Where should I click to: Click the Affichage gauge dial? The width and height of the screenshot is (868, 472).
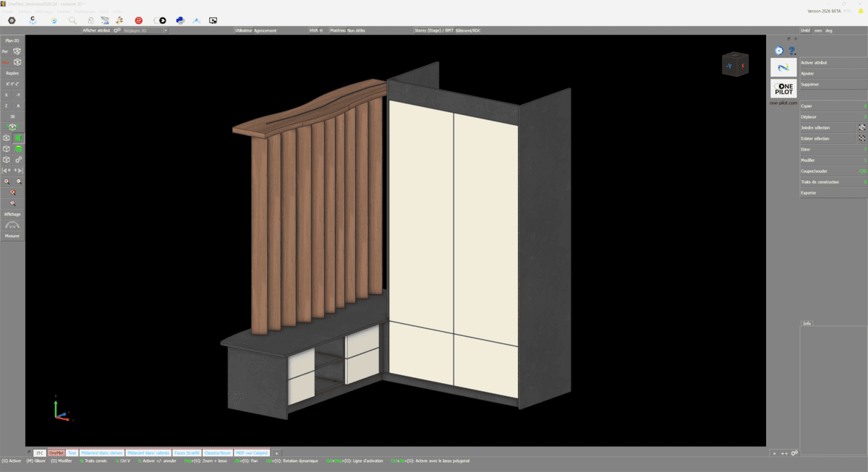pos(12,226)
